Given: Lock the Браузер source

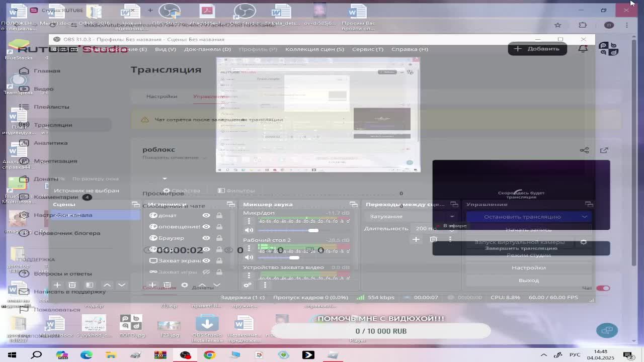Looking at the screenshot, I should tap(219, 238).
